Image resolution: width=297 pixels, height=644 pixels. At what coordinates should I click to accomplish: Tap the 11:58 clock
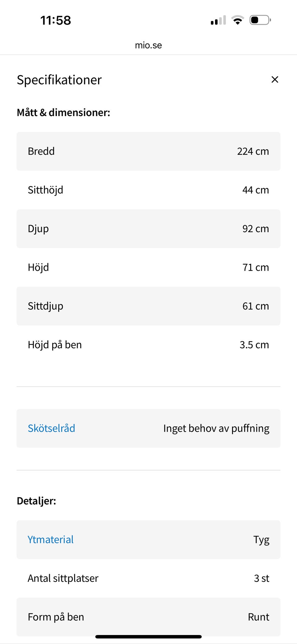tap(56, 20)
